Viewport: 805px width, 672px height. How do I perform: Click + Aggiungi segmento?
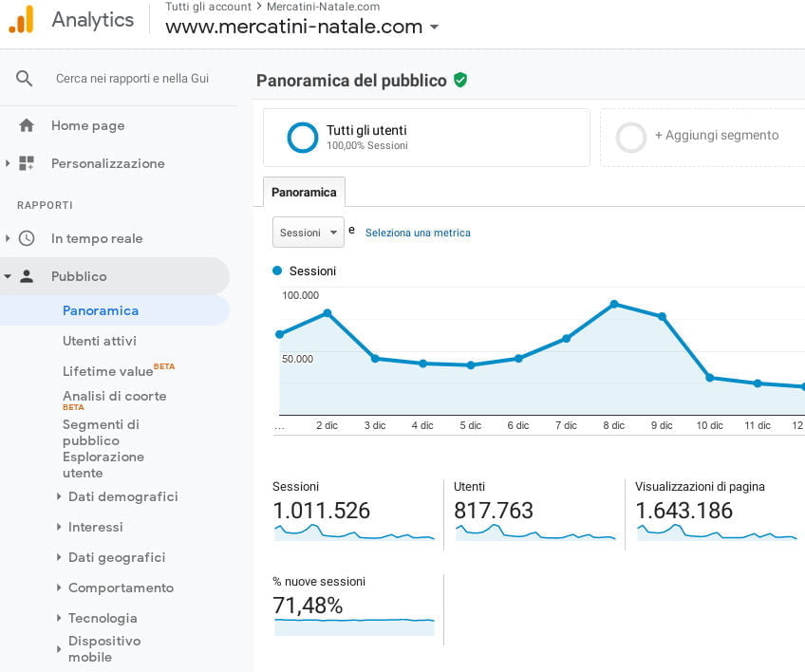(717, 135)
